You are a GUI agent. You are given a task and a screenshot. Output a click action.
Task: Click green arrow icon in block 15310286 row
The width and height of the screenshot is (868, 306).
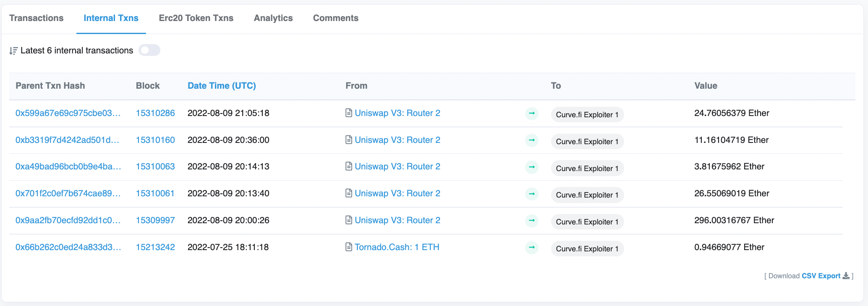click(532, 113)
